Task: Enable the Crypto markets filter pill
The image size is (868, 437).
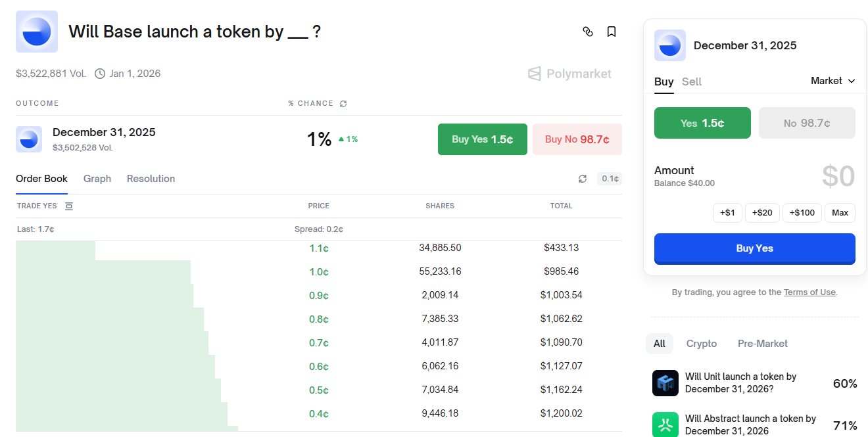Action: coord(702,344)
